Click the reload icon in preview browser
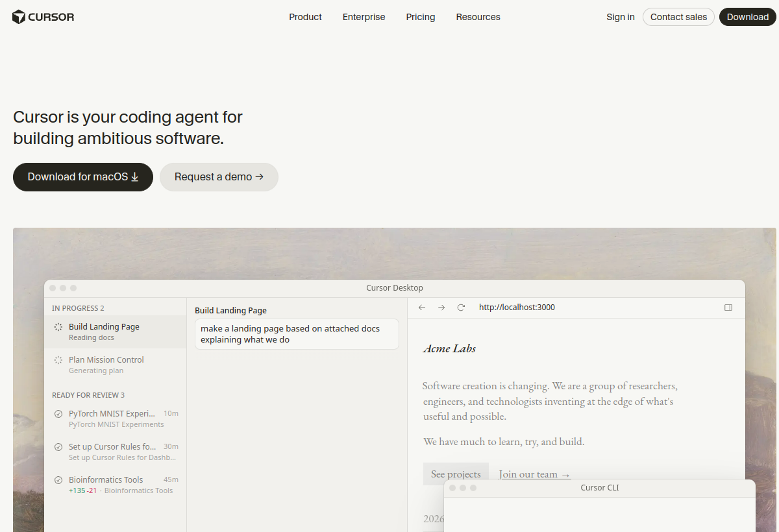Viewport: 779px width, 532px height. coord(461,308)
